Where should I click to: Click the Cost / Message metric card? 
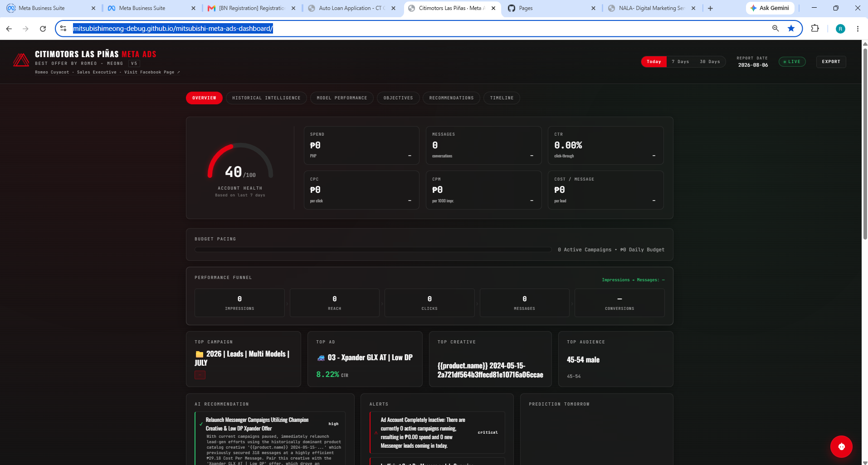[605, 190]
